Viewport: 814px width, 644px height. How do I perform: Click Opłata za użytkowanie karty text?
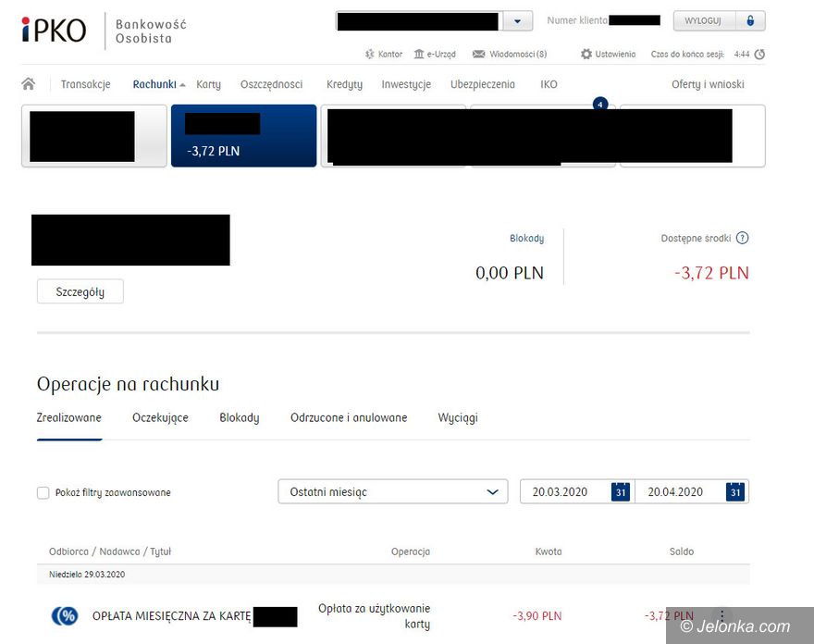coord(375,616)
